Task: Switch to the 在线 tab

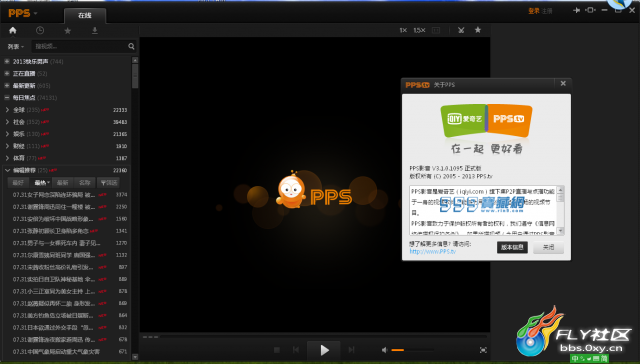Action: 85,16
